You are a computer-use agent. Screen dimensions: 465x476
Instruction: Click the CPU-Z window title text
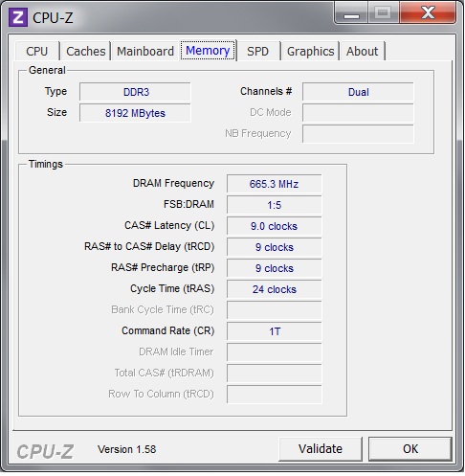53,18
